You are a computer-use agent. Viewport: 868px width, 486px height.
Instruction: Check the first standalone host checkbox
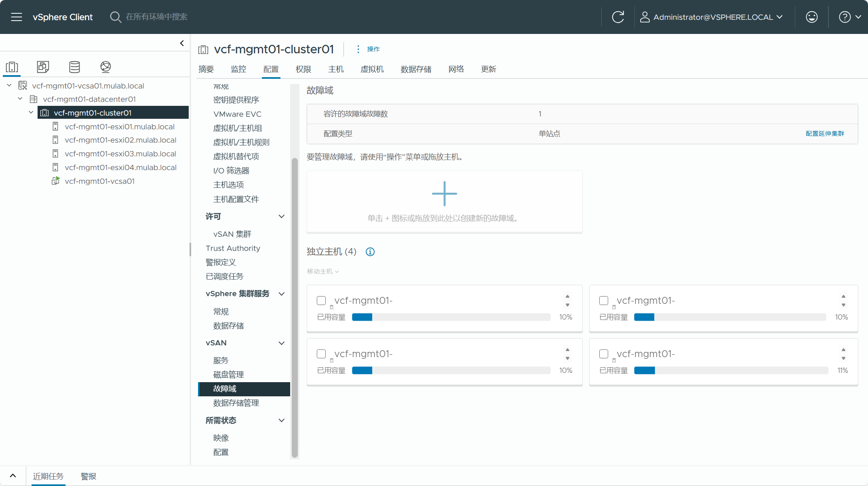coord(321,301)
